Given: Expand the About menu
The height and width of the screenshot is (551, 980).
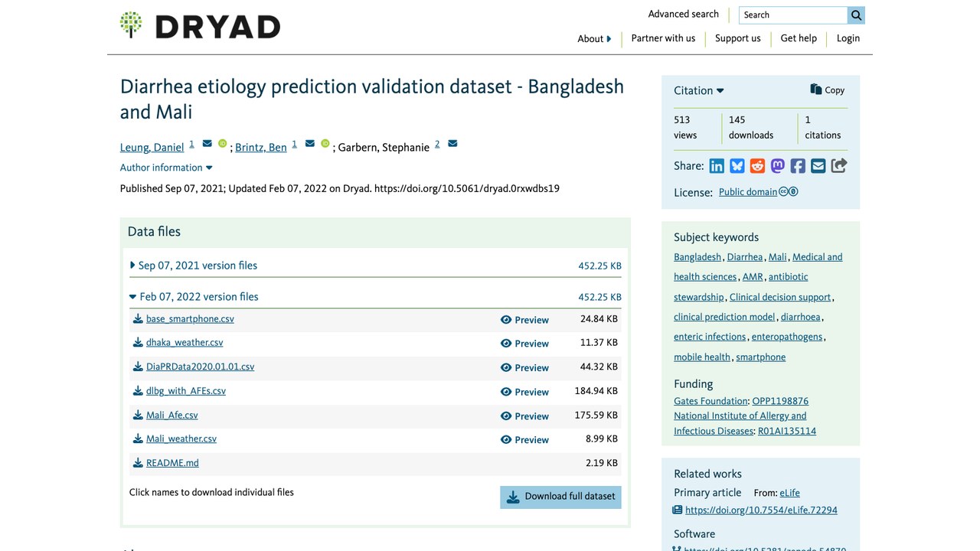Looking at the screenshot, I should click(594, 39).
